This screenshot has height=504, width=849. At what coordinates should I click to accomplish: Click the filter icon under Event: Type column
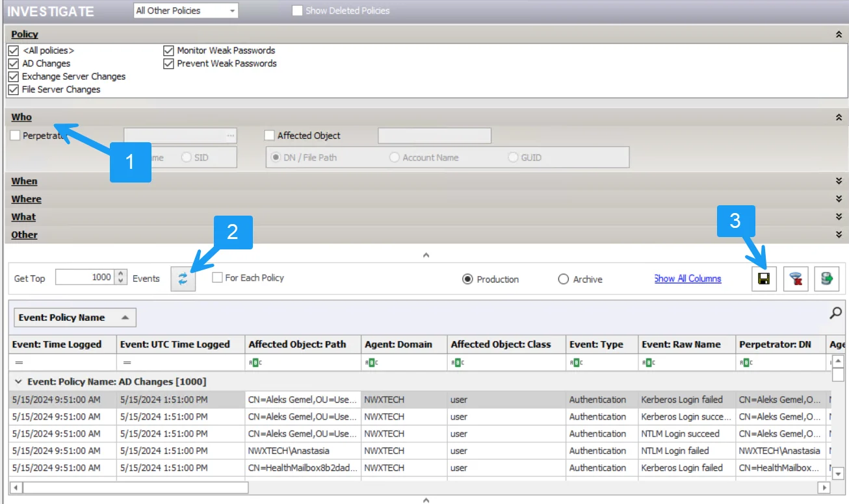click(575, 362)
